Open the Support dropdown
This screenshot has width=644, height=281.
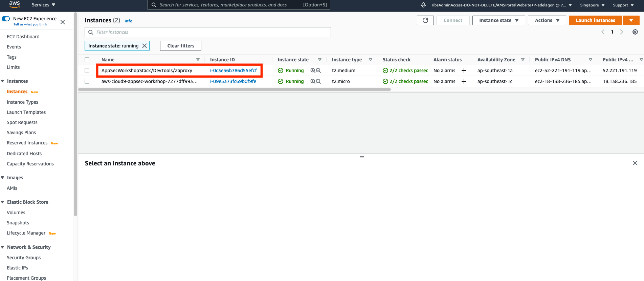click(x=623, y=5)
